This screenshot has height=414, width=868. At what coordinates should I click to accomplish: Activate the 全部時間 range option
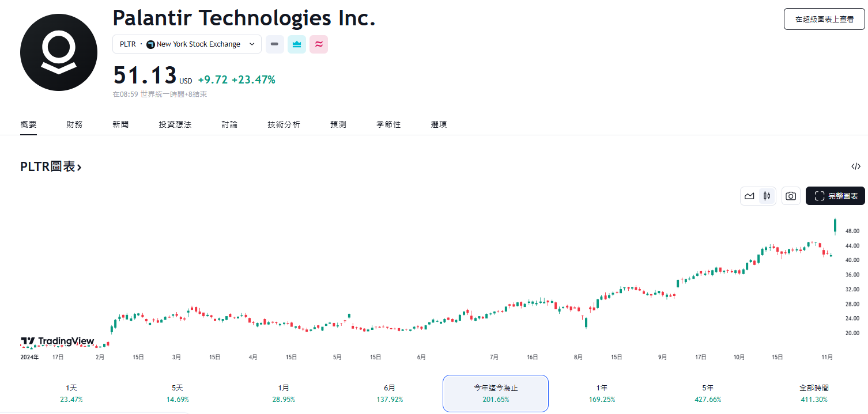pyautogui.click(x=813, y=393)
